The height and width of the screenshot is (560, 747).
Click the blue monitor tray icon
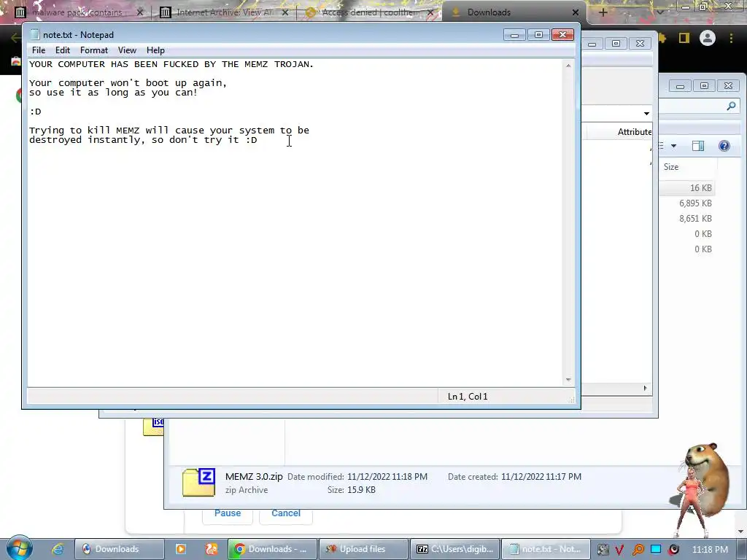coord(656,549)
